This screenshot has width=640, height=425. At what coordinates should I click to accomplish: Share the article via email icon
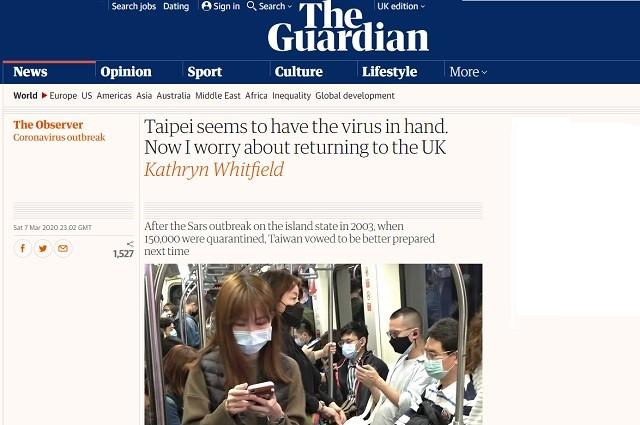[x=63, y=248]
